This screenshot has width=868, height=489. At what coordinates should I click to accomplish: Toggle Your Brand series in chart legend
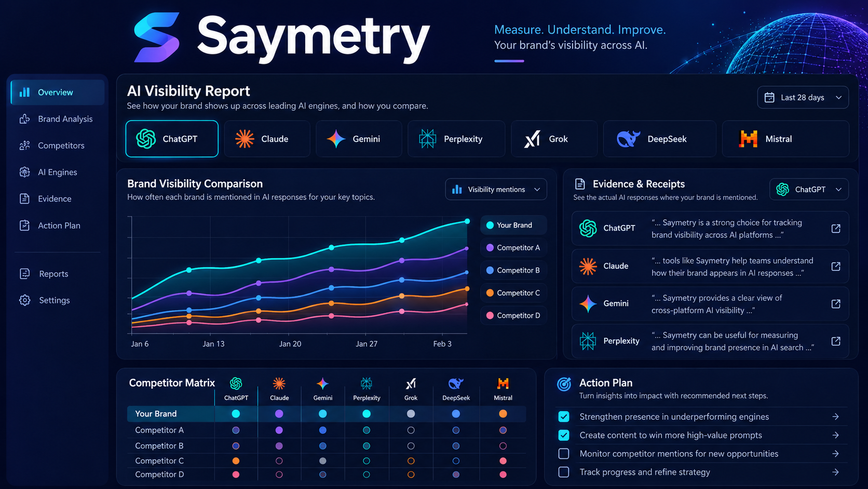513,225
